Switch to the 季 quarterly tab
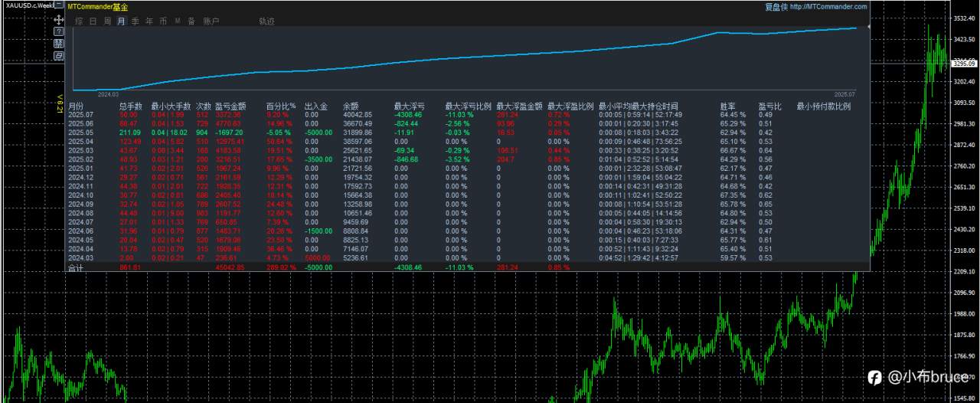980x403 pixels. point(136,21)
